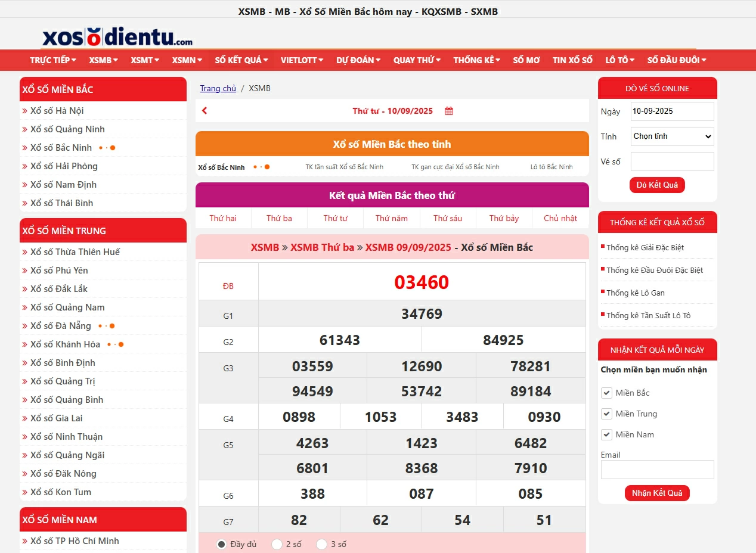The image size is (756, 553).
Task: Go to previous day using left arrow
Action: 205,111
